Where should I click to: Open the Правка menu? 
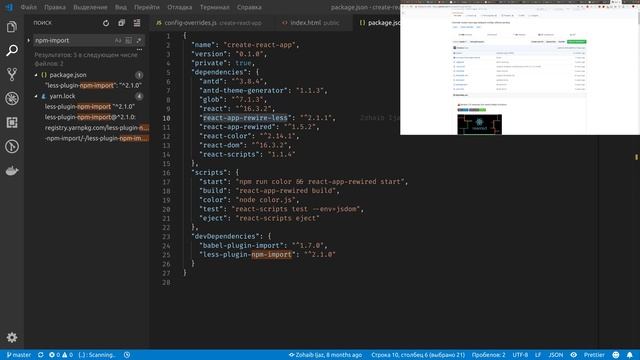(55, 7)
